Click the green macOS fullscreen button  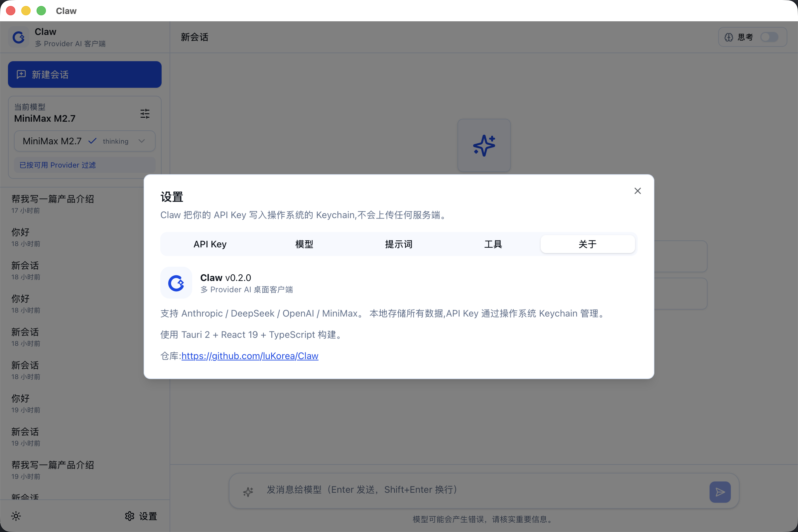point(41,11)
